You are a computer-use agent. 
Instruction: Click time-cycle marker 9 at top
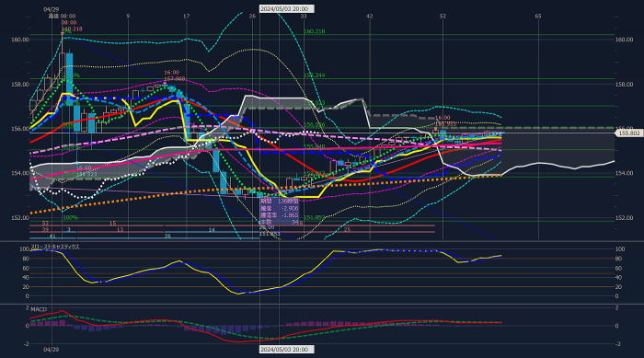tap(128, 16)
